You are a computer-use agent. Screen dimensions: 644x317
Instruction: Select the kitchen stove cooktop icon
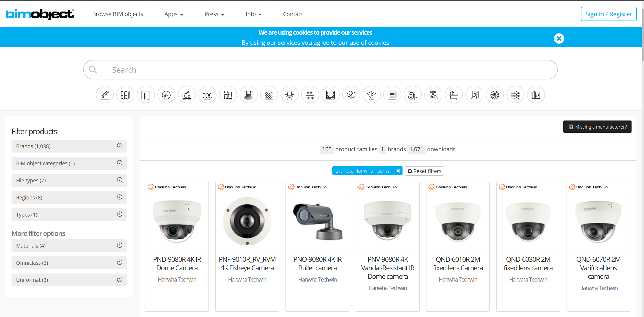330,95
